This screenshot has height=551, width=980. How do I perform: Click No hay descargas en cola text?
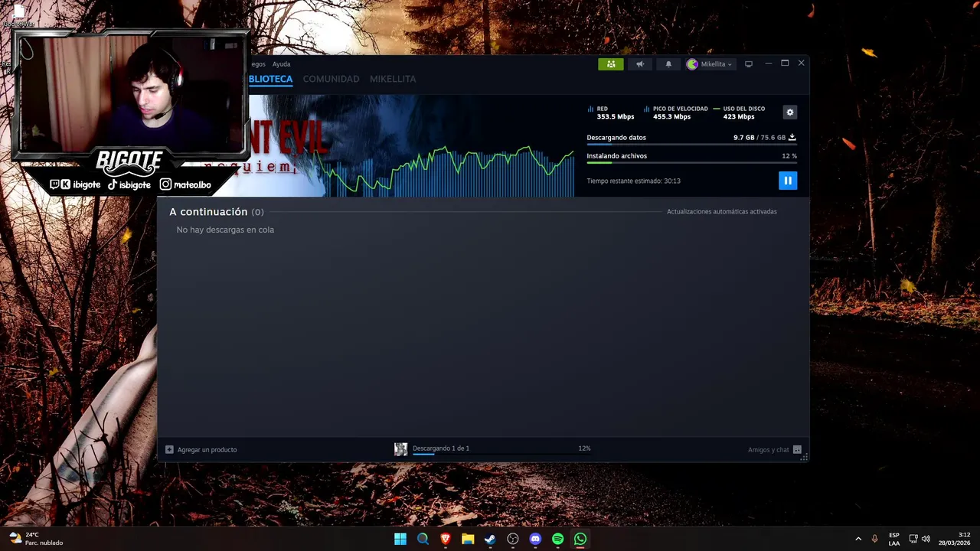(x=225, y=230)
